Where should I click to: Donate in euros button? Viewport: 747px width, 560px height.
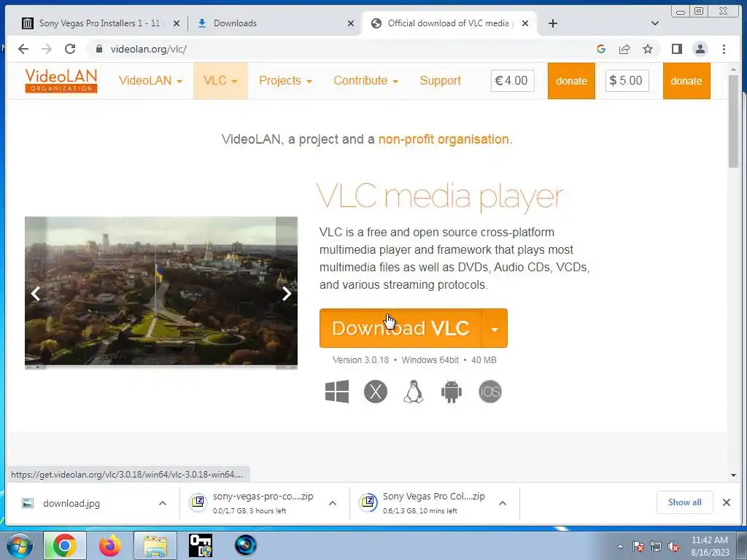click(571, 81)
